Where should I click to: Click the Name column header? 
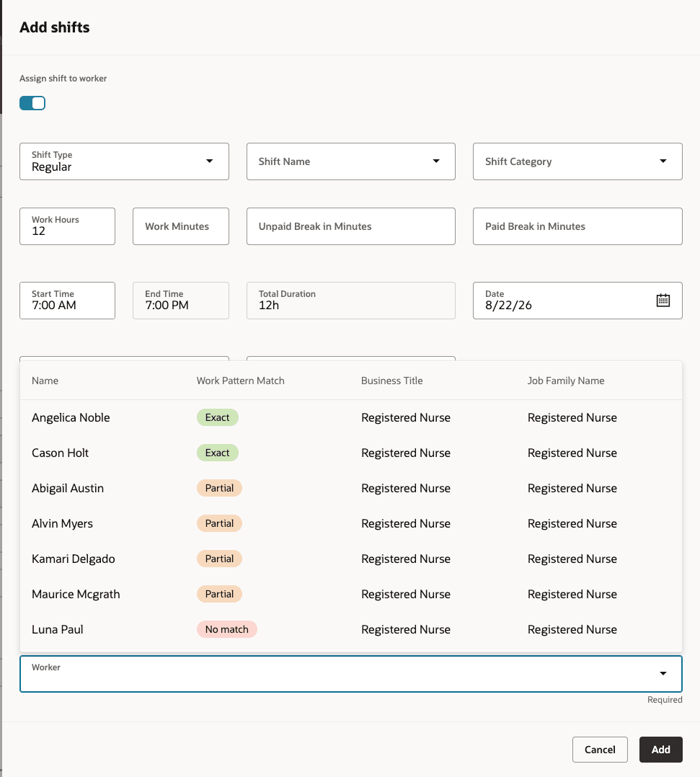tap(45, 381)
